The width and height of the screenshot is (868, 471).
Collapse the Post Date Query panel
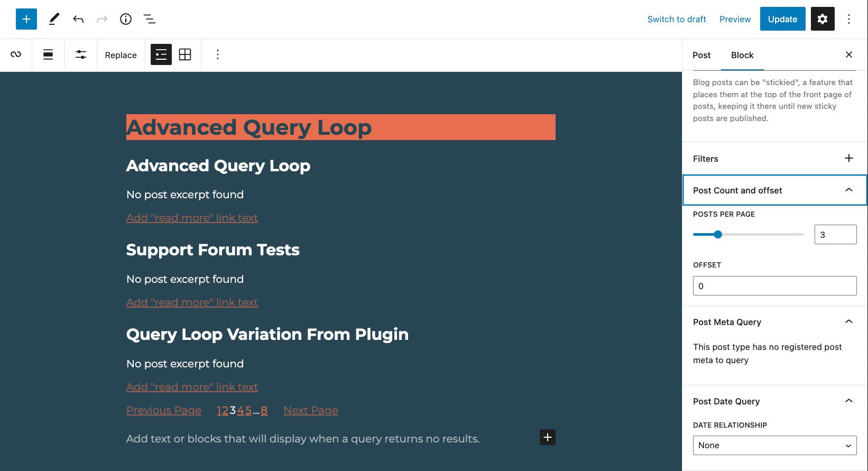click(x=775, y=401)
